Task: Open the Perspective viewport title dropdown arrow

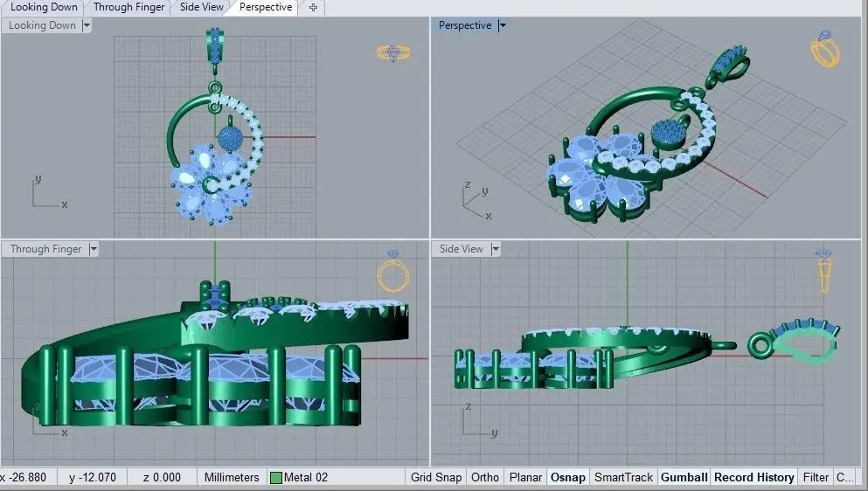Action: click(x=502, y=25)
